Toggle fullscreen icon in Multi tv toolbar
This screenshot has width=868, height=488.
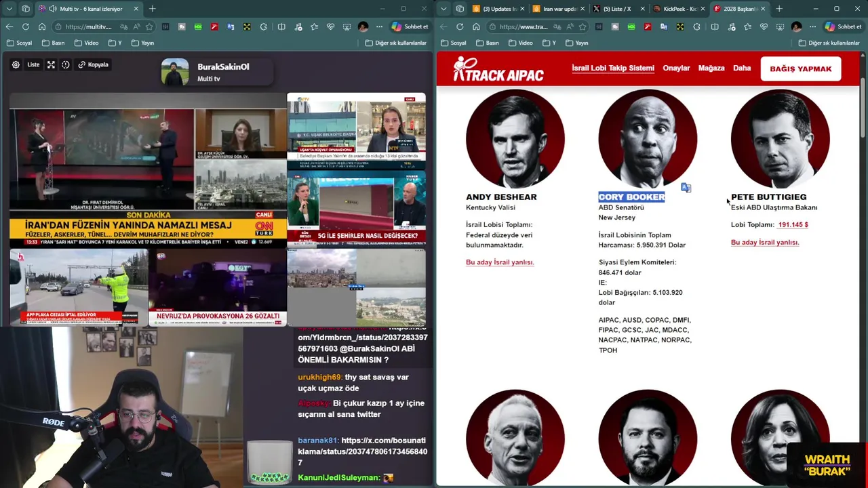coord(51,64)
